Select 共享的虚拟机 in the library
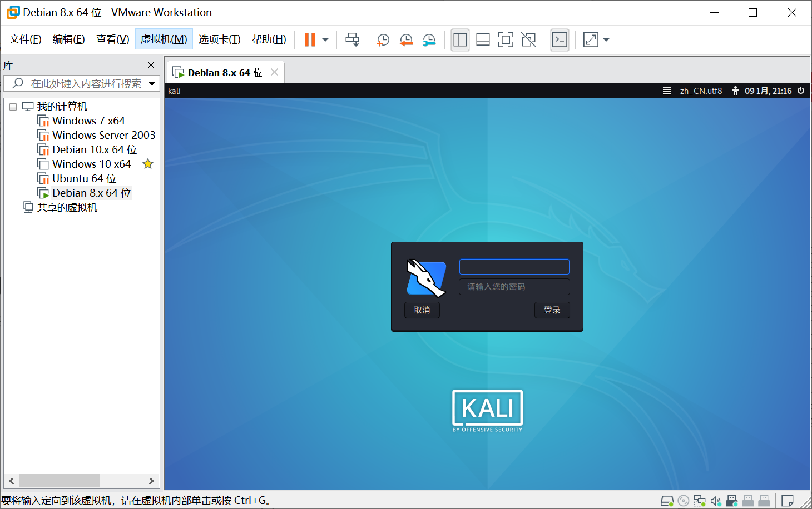Image resolution: width=812 pixels, height=509 pixels. 67,207
